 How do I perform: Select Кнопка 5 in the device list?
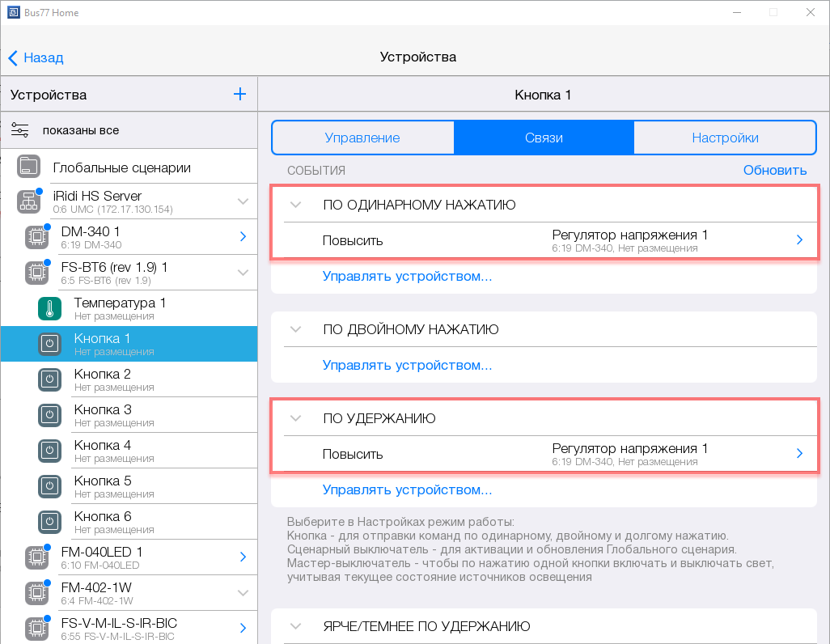[x=103, y=486]
